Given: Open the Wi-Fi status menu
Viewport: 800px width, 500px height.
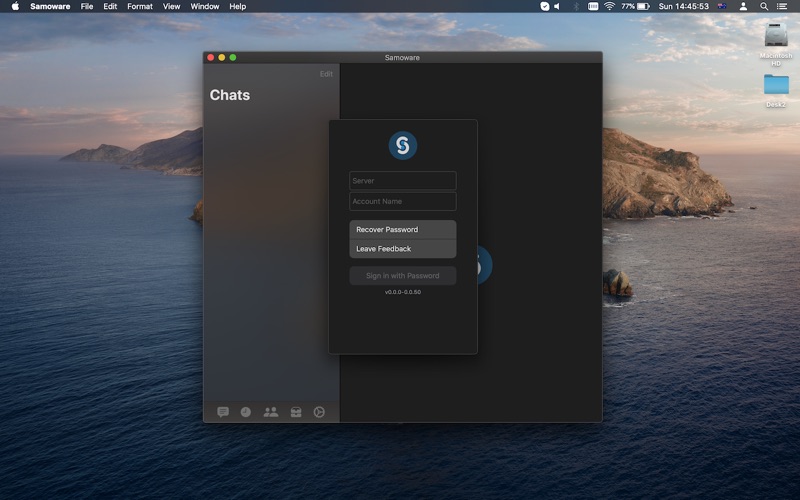Looking at the screenshot, I should point(609,6).
